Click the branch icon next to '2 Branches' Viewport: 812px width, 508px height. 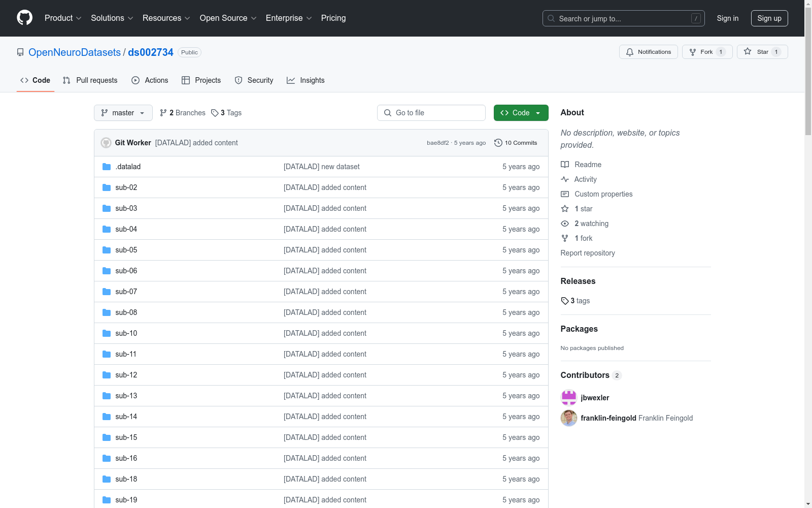163,113
